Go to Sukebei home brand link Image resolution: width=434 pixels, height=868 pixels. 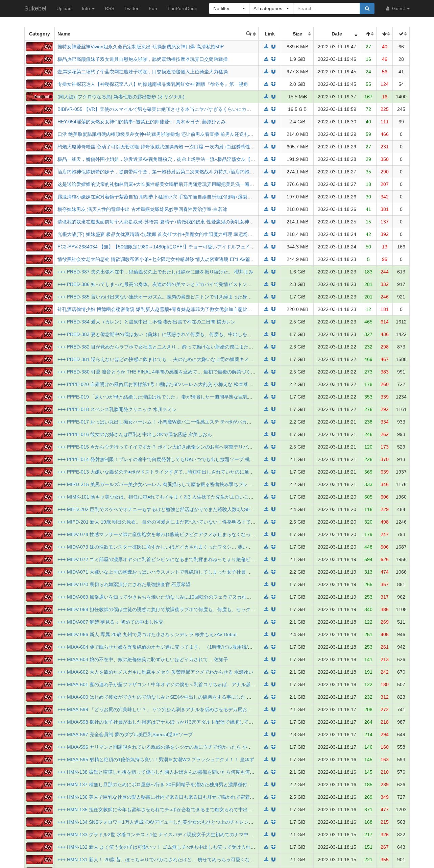tap(35, 8)
